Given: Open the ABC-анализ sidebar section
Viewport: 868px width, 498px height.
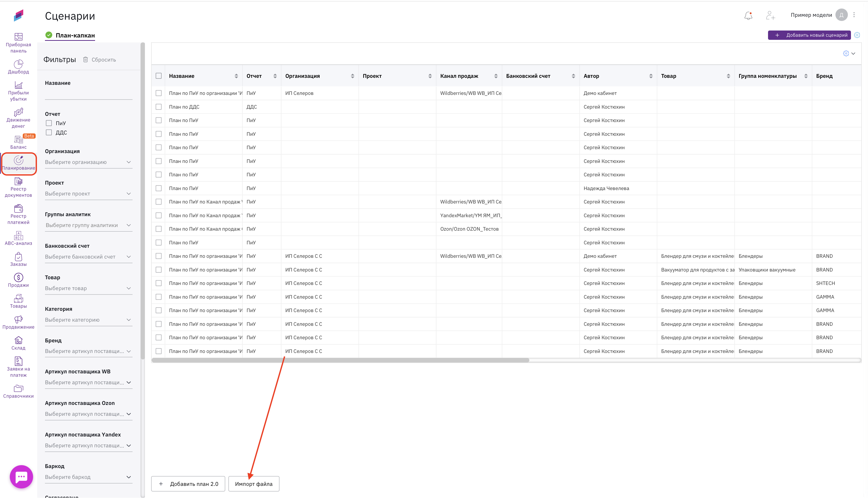Looking at the screenshot, I should pyautogui.click(x=18, y=238).
